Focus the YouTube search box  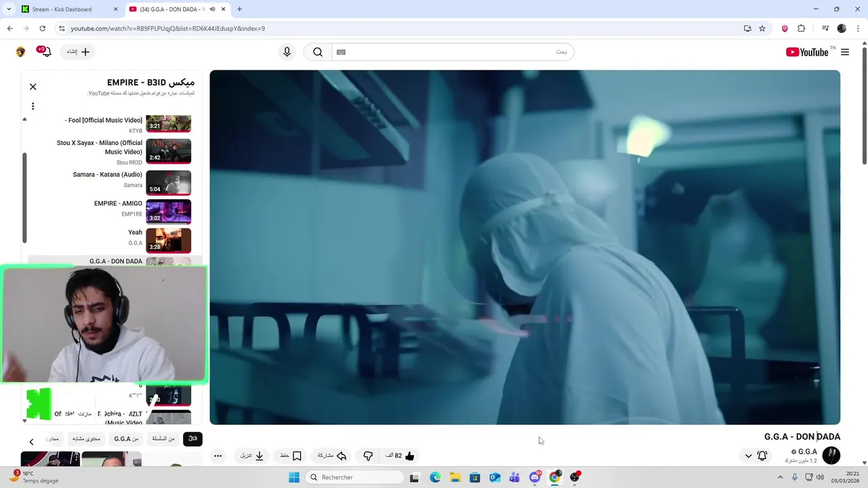click(453, 52)
